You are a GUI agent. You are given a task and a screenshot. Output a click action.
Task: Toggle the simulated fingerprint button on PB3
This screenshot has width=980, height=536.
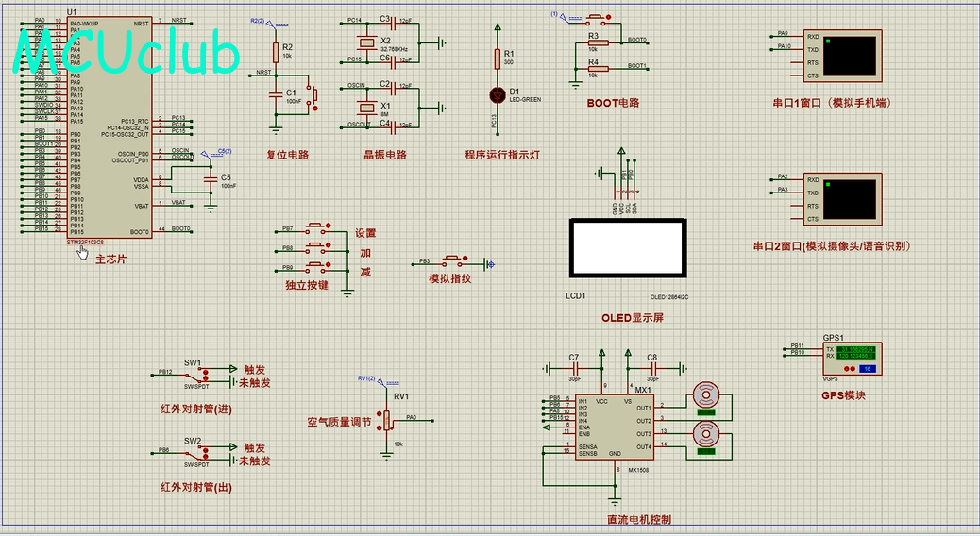(454, 260)
